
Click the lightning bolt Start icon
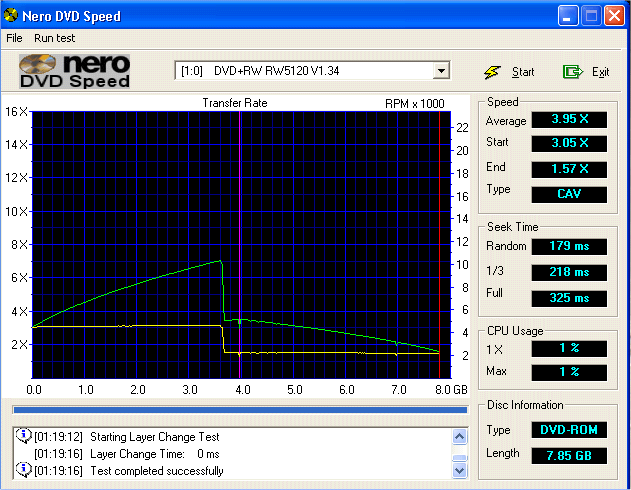click(492, 72)
